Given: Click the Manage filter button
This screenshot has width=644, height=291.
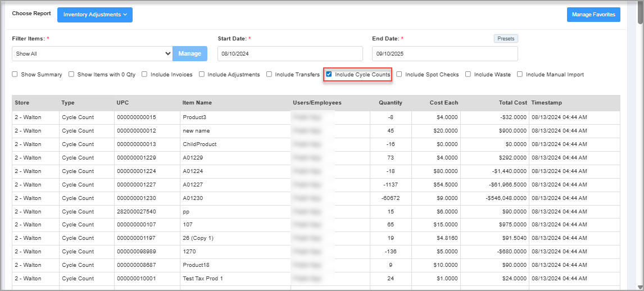Looking at the screenshot, I should [x=189, y=54].
